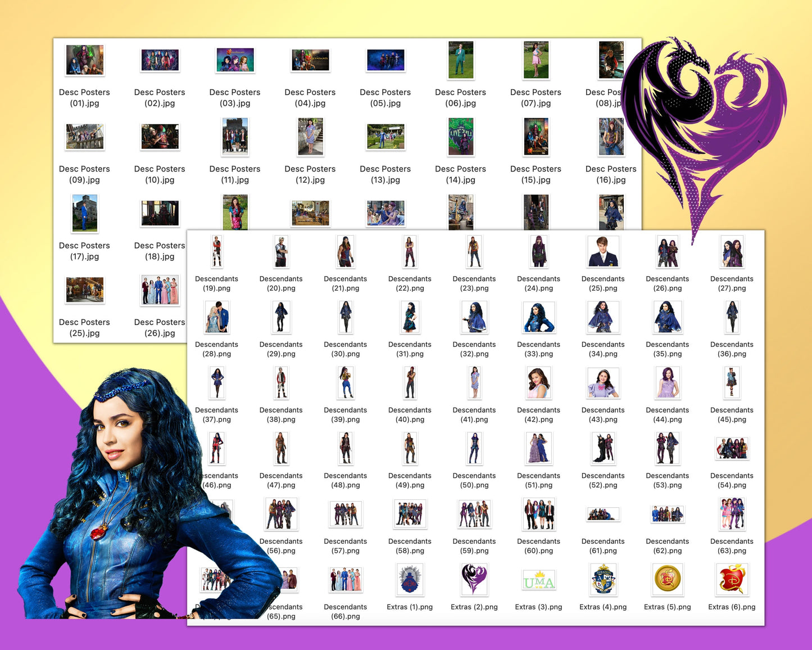Screen dimensions: 812x650
Task: Click the filename label Descendants (66).png
Action: coord(345,611)
